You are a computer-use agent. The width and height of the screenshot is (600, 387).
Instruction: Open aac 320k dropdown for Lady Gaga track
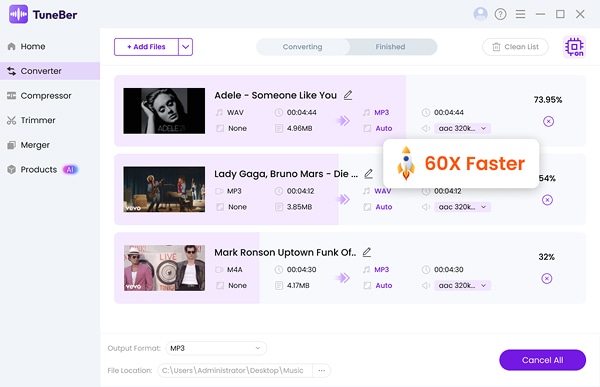coord(462,207)
